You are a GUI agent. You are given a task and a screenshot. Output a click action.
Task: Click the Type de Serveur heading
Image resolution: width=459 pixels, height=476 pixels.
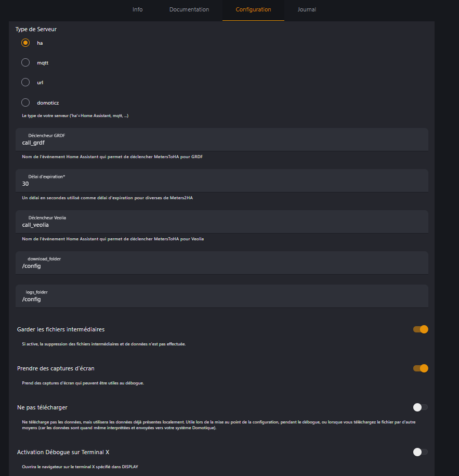coord(36,29)
